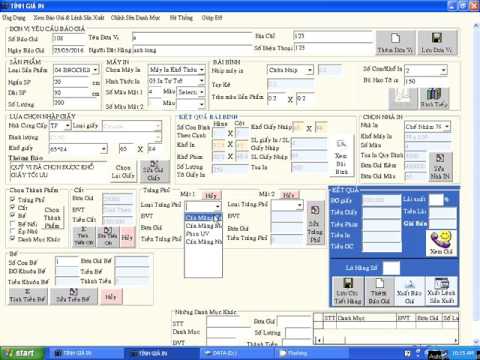Click the Hủy button next to Mặt 2
The height and width of the screenshot is (360, 480).
[289, 196]
